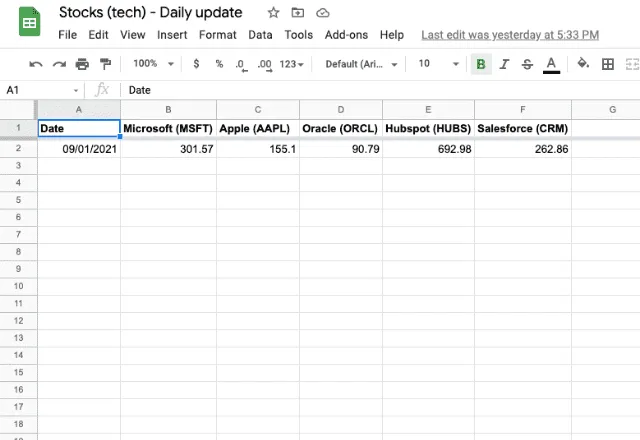Open the A1 name box dropdown
This screenshot has width=640, height=440.
(x=76, y=90)
